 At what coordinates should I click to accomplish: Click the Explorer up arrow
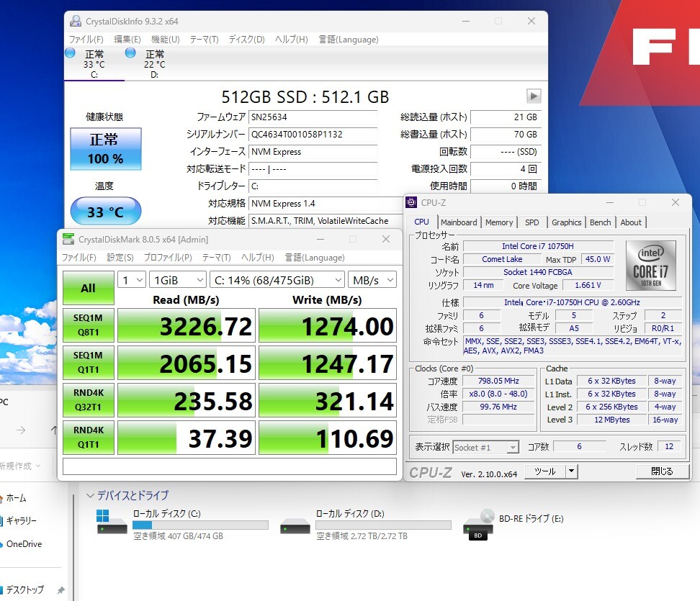(54, 430)
